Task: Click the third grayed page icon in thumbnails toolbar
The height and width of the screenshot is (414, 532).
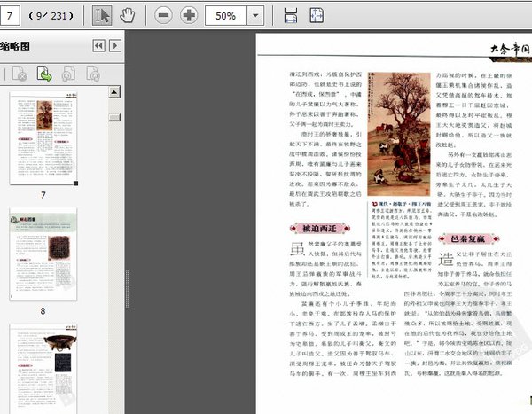Action: point(68,74)
